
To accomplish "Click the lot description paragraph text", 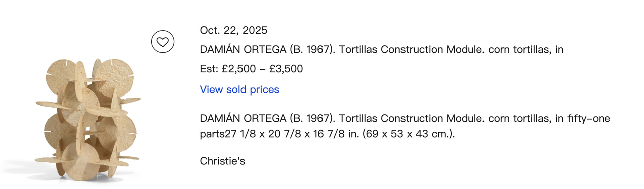I will [405, 127].
